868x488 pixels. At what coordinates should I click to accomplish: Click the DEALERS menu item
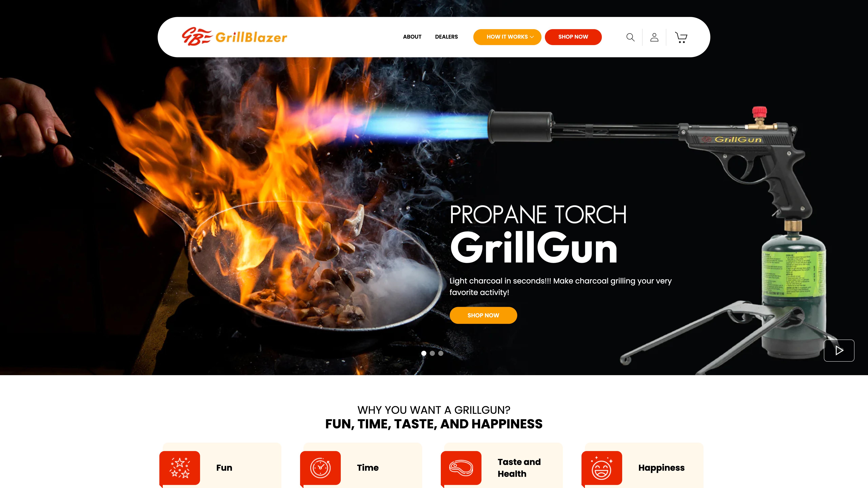(x=446, y=37)
